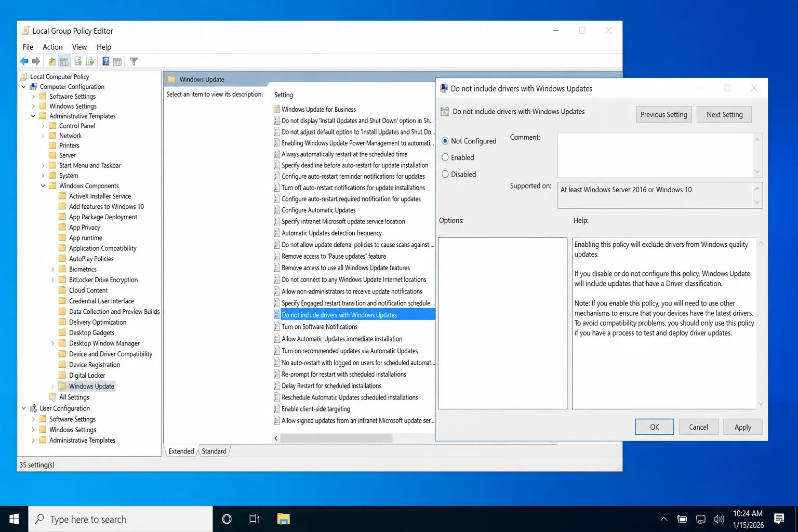Click policy icon beside Turn on Software Notifications
Screen dimensions: 798x532
click(x=277, y=327)
